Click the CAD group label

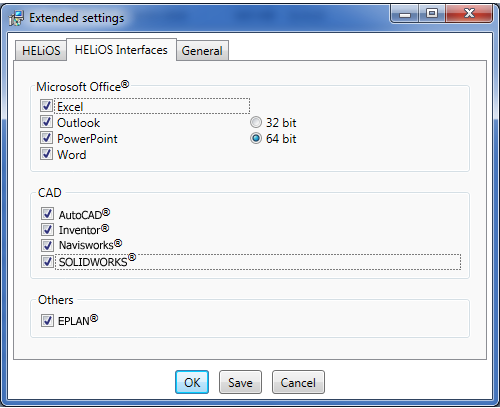[x=50, y=193]
